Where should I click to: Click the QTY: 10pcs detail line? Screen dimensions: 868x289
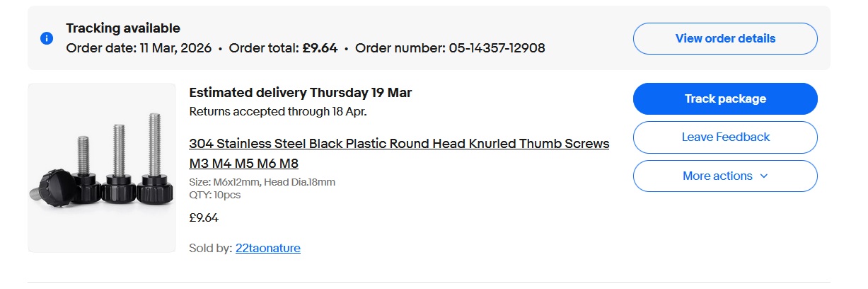(x=215, y=194)
